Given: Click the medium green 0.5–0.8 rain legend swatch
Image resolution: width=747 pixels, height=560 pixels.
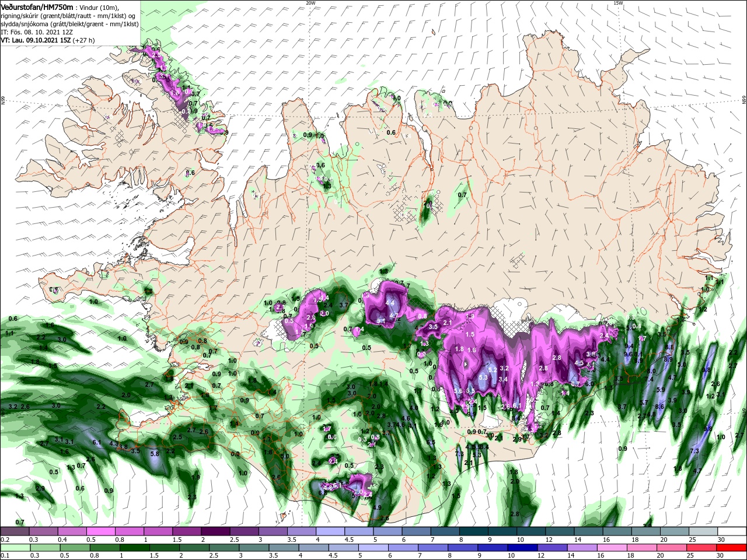Looking at the screenshot, I should (x=74, y=548).
